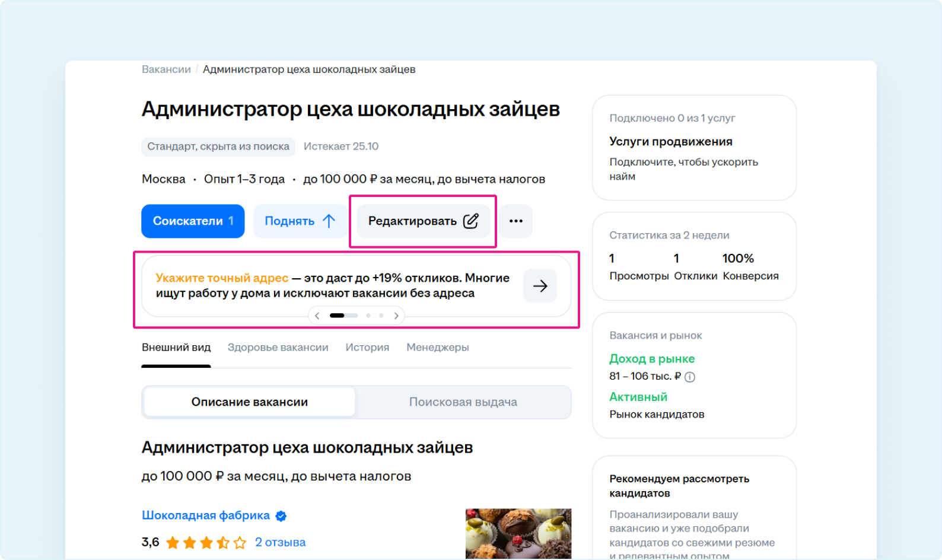
Task: Click the info icon next to 81–106 тыс. ₽
Action: [690, 377]
